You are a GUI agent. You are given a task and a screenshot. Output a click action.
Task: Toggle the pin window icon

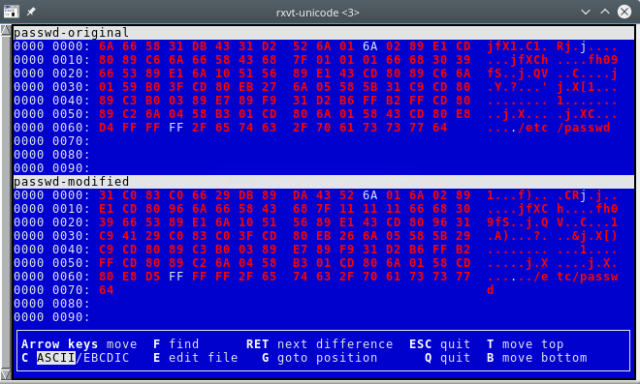pyautogui.click(x=31, y=12)
